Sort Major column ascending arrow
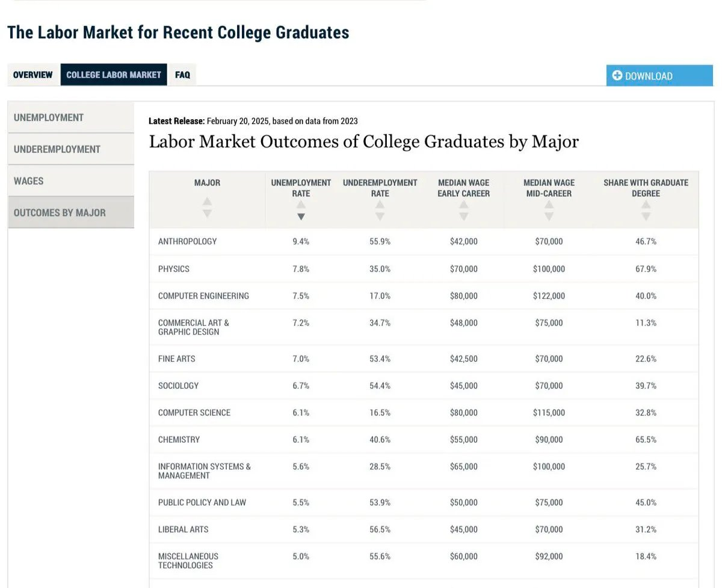722x588 pixels. click(x=207, y=202)
